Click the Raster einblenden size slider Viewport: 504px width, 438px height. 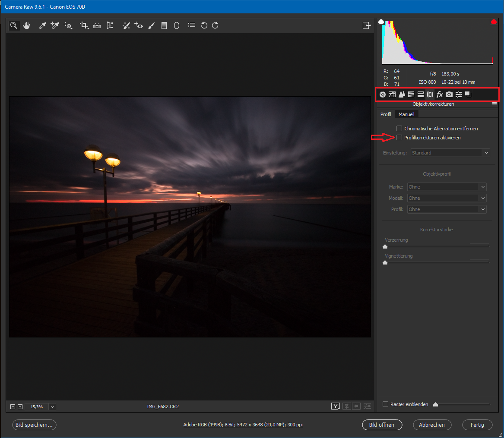[x=462, y=404]
